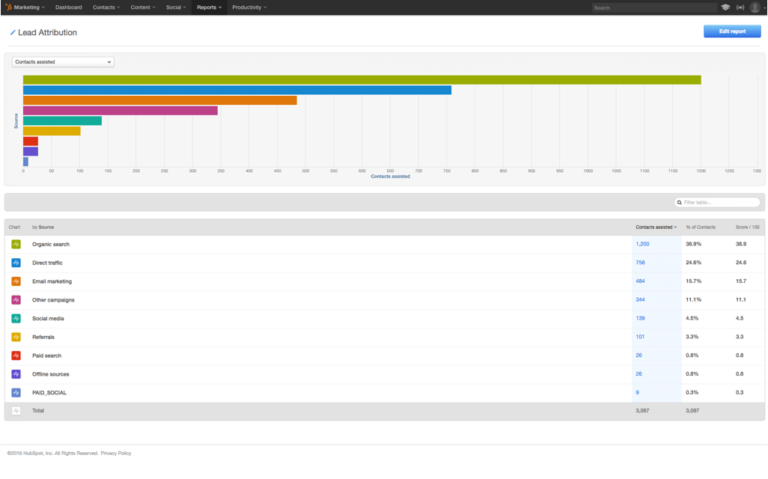This screenshot has width=768, height=479.
Task: Open the Privacy Policy link
Action: [118, 453]
